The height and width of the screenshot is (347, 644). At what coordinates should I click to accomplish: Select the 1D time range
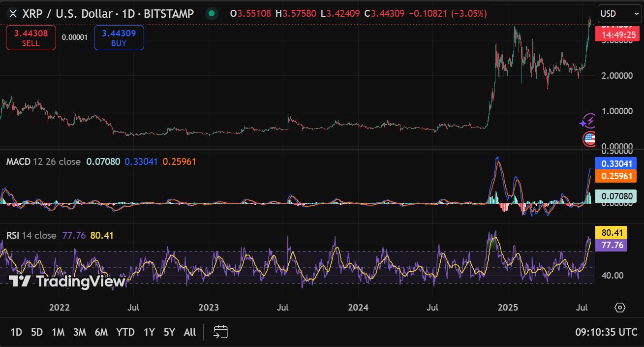(x=16, y=332)
